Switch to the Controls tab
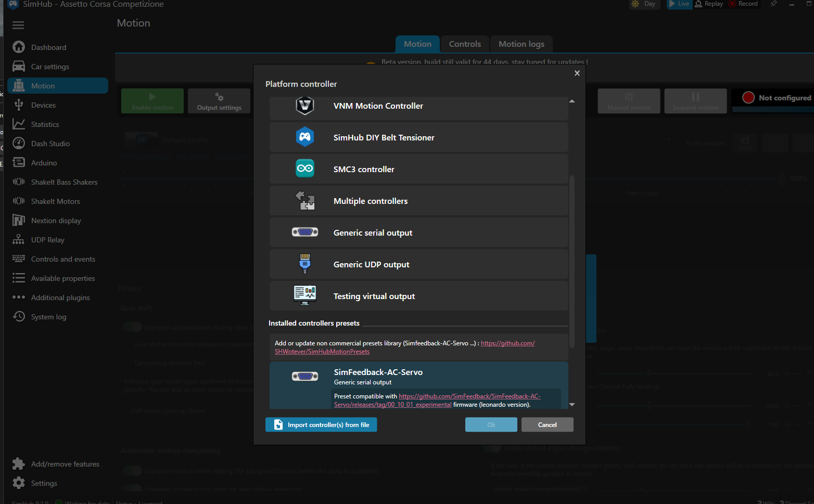 (x=465, y=44)
